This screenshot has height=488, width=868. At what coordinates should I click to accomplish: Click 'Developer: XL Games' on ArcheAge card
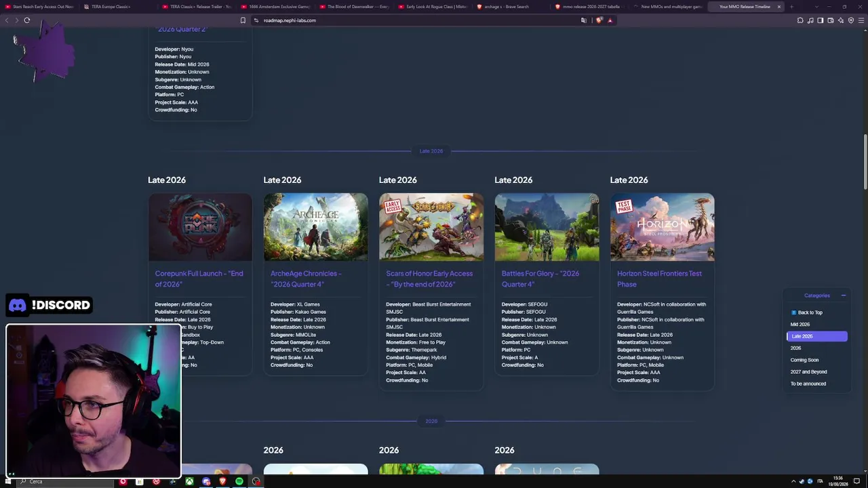(x=295, y=304)
